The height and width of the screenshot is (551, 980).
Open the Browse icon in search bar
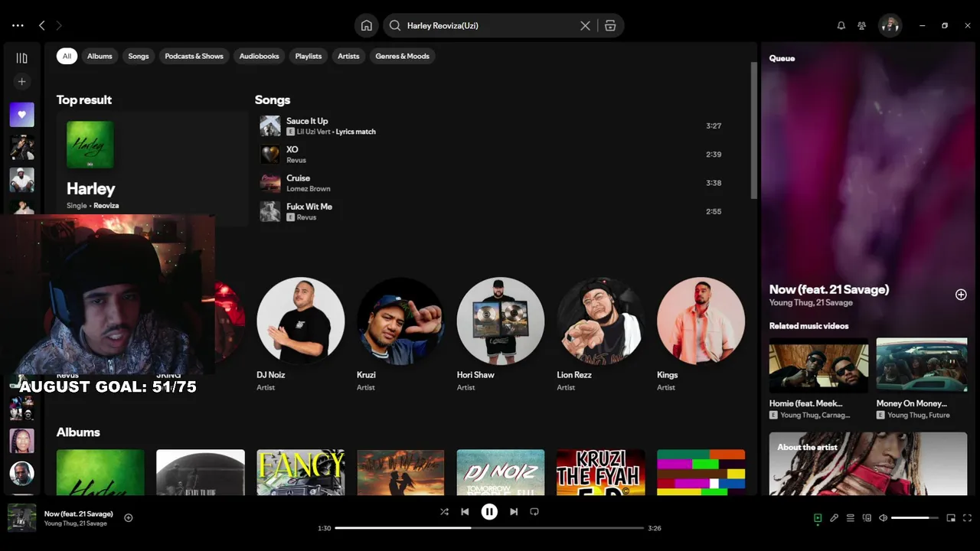(610, 25)
